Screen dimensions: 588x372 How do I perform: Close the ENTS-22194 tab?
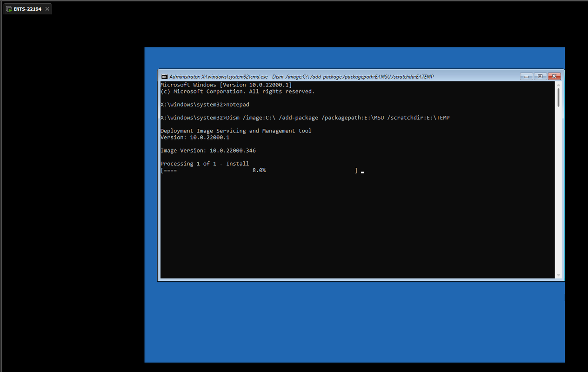coord(47,9)
